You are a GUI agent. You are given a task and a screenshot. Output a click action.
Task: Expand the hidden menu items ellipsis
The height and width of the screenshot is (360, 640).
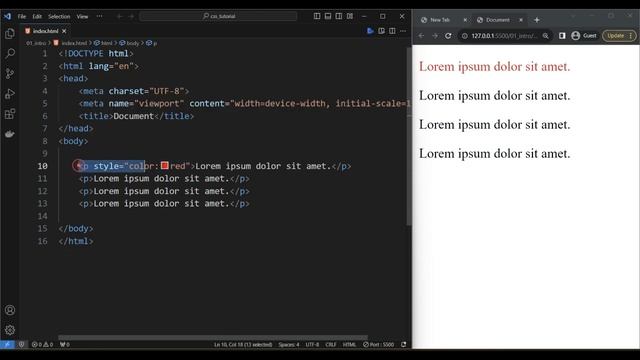[99, 16]
